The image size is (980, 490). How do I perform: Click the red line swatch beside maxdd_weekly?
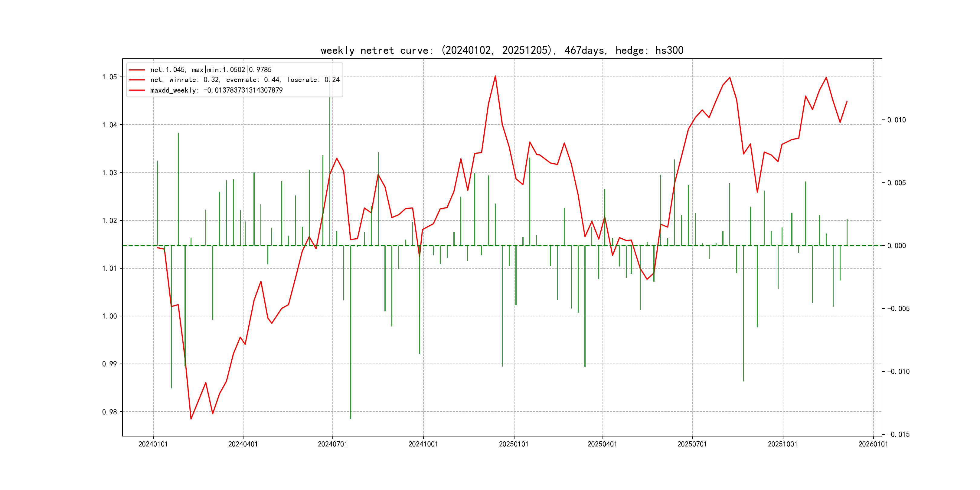(x=137, y=90)
